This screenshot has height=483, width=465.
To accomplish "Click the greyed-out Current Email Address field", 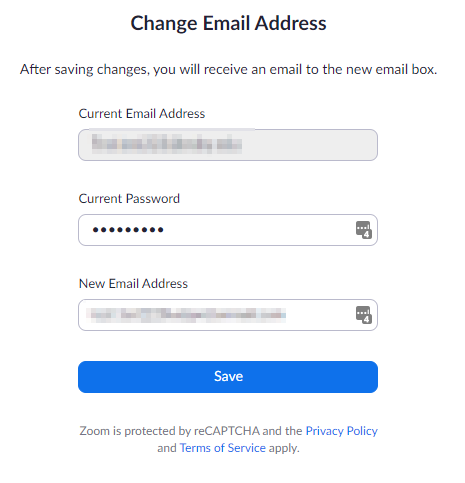I will point(228,145).
